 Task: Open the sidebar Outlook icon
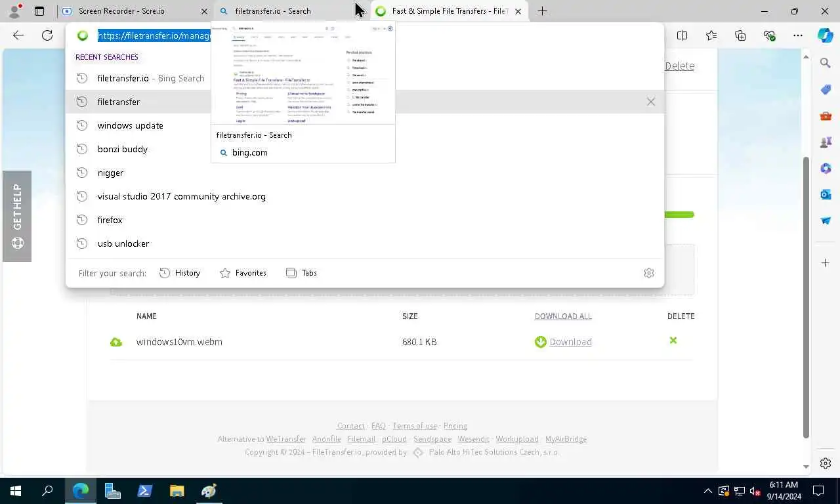pyautogui.click(x=826, y=194)
